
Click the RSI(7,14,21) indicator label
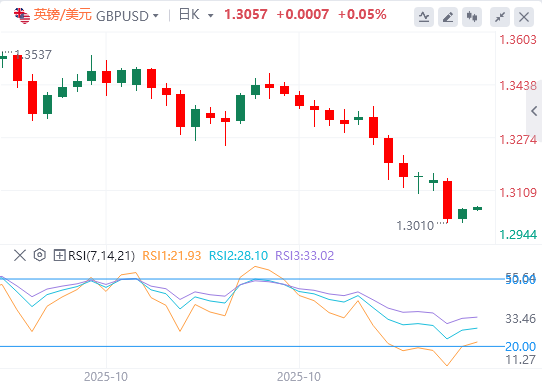click(101, 256)
